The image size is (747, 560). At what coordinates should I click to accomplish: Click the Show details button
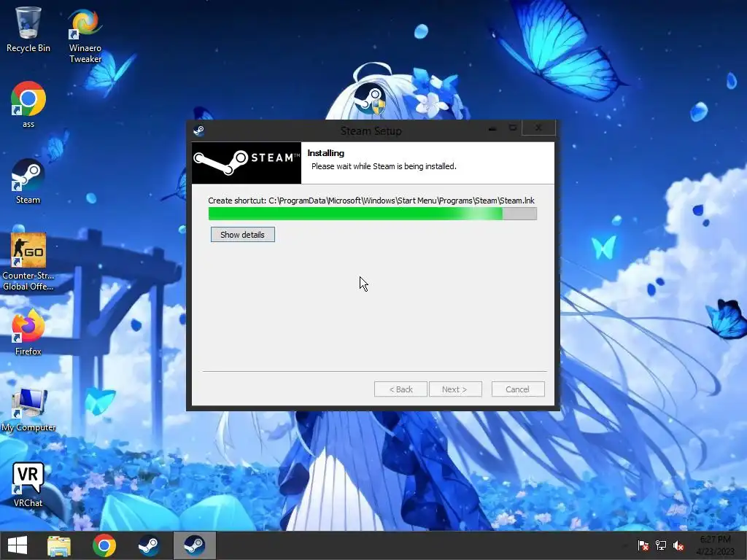[x=242, y=235]
